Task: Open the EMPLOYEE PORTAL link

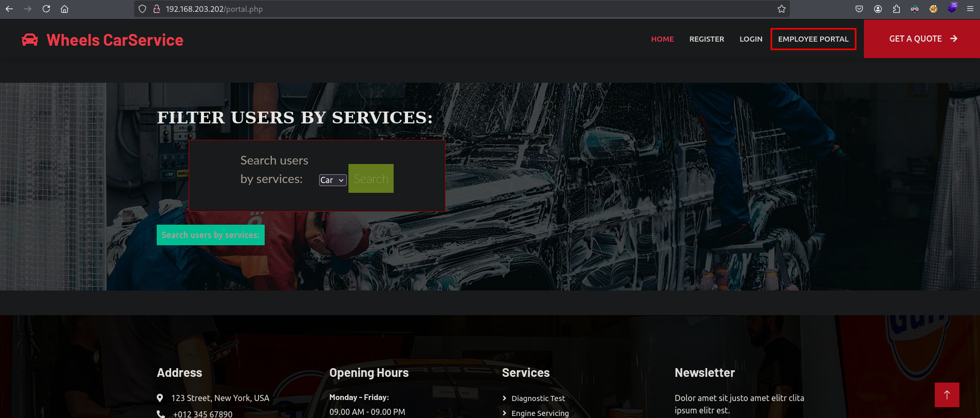Action: pos(813,39)
